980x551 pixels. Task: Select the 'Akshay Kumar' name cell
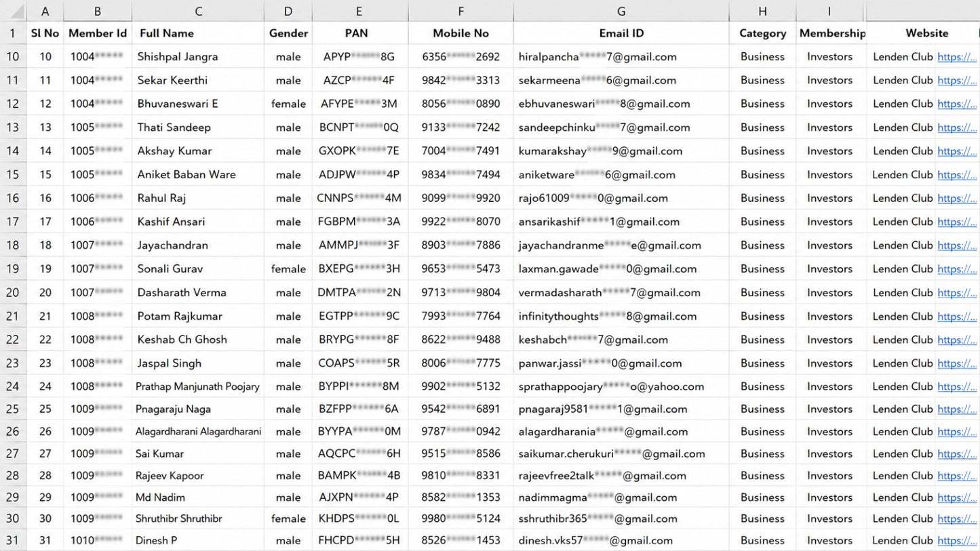198,151
